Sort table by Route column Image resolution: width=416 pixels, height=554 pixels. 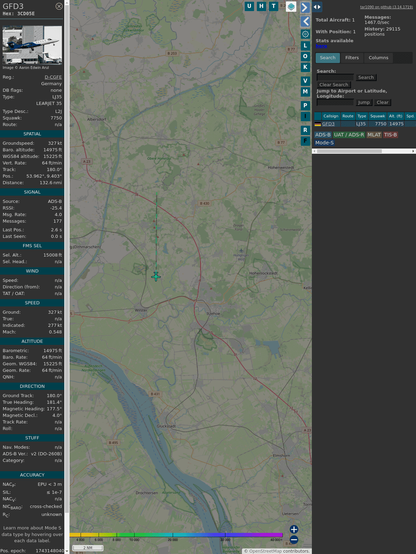pyautogui.click(x=348, y=116)
